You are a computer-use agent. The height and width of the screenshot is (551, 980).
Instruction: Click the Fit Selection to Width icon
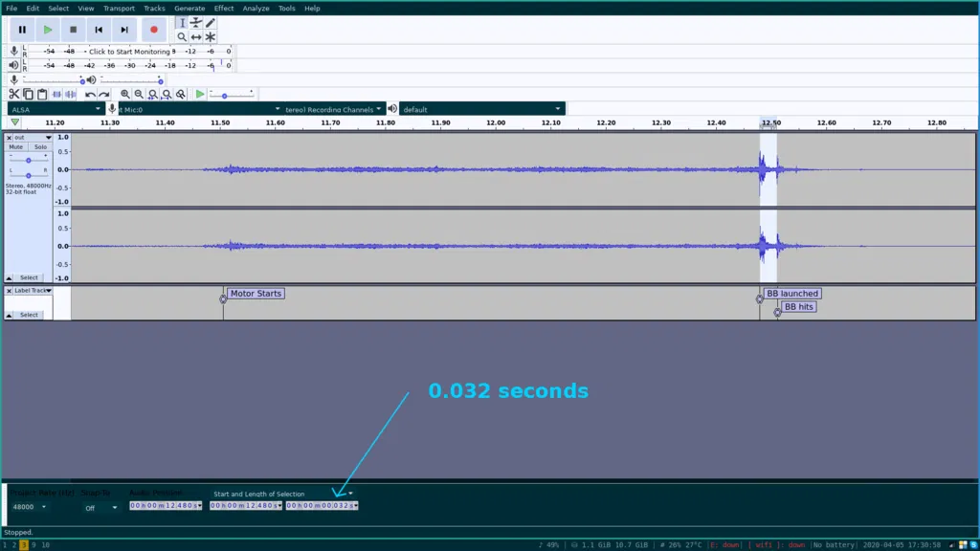[x=152, y=95]
